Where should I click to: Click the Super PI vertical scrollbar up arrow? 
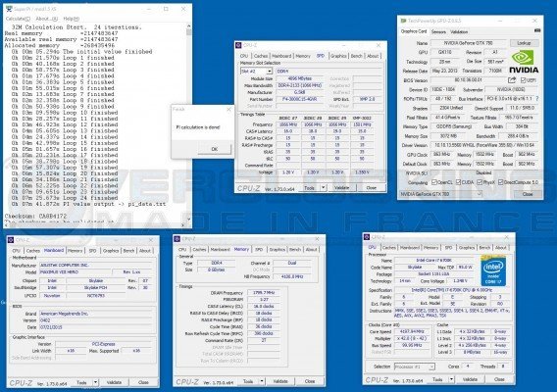(188, 25)
